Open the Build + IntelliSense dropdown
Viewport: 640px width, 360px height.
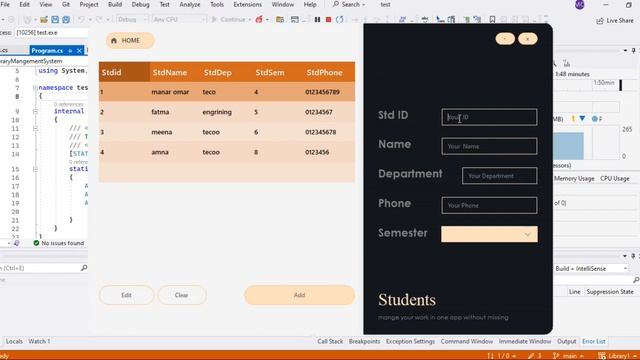click(x=591, y=269)
